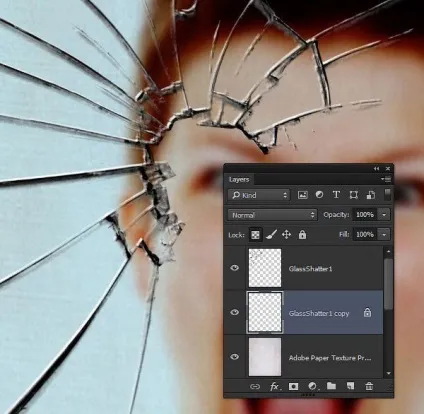Click the GlassShatter1 layer thumbnail
Viewport: 424px width, 414px height.
tap(265, 268)
